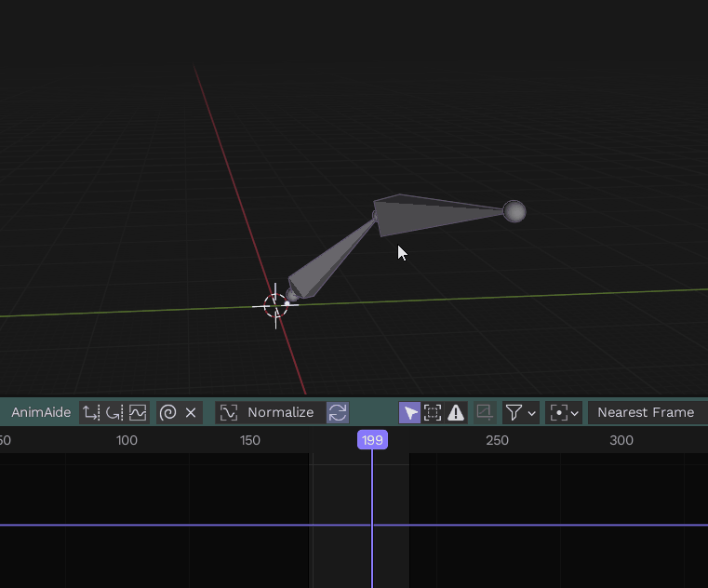
Task: Open the Nearest Frame snapping dropdown
Action: (x=648, y=412)
